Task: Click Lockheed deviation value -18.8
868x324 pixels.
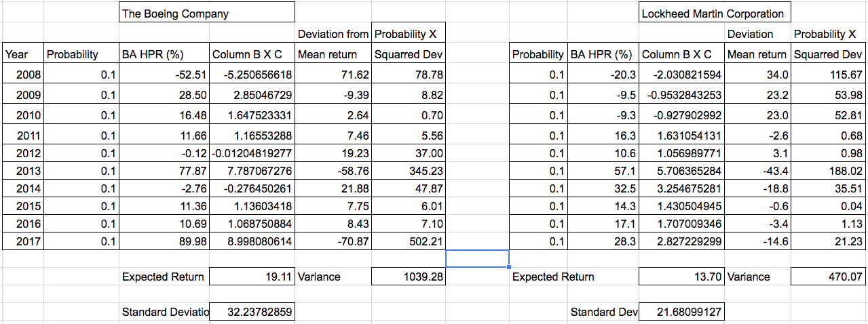Action: coord(757,188)
